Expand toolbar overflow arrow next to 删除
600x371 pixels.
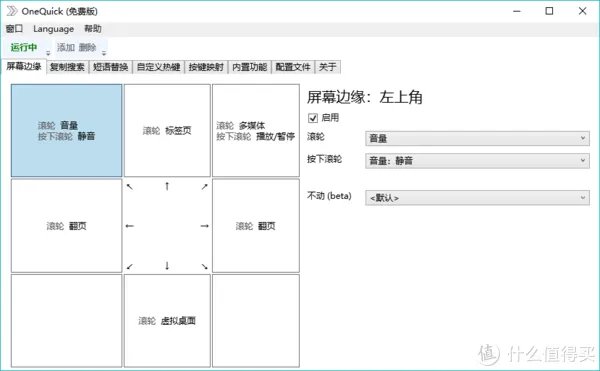tap(104, 53)
